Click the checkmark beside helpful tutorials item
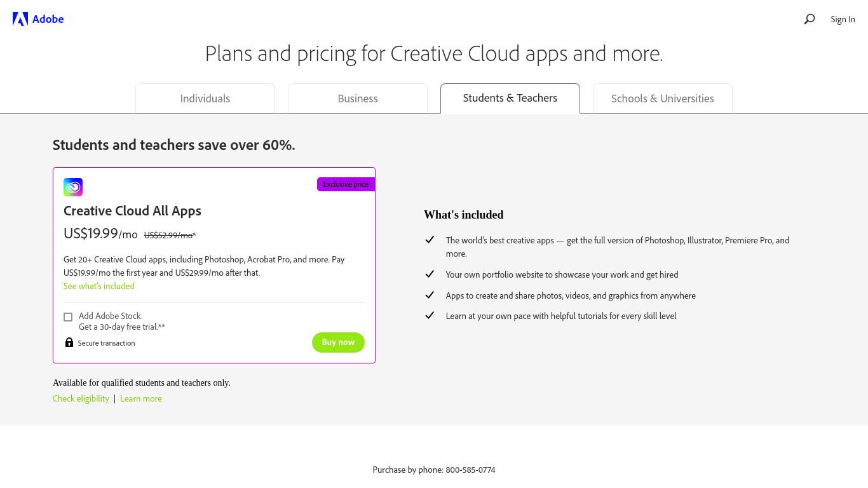The width and height of the screenshot is (868, 488). click(430, 315)
